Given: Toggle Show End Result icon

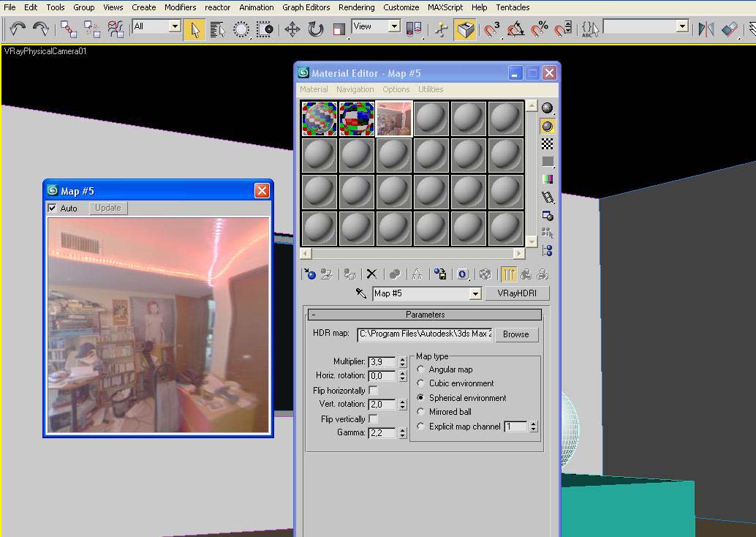Looking at the screenshot, I should click(x=508, y=274).
